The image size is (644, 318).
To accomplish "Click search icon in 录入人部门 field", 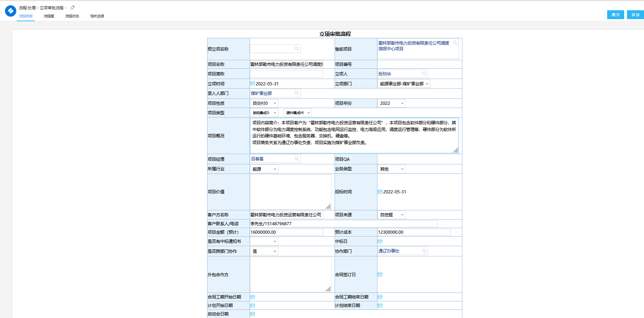I will click(297, 93).
